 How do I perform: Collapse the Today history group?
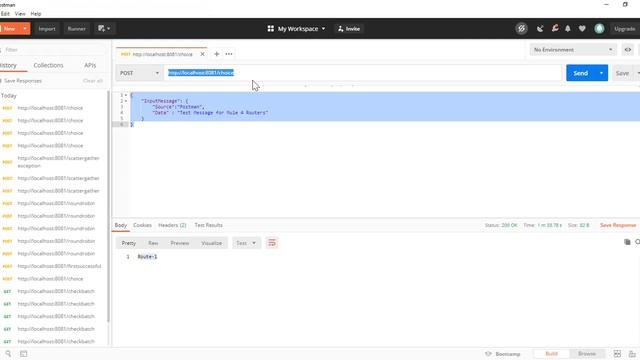point(9,96)
